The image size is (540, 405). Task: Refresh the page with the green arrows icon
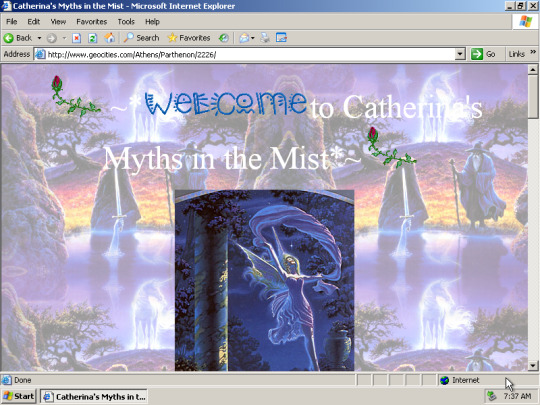pyautogui.click(x=92, y=38)
